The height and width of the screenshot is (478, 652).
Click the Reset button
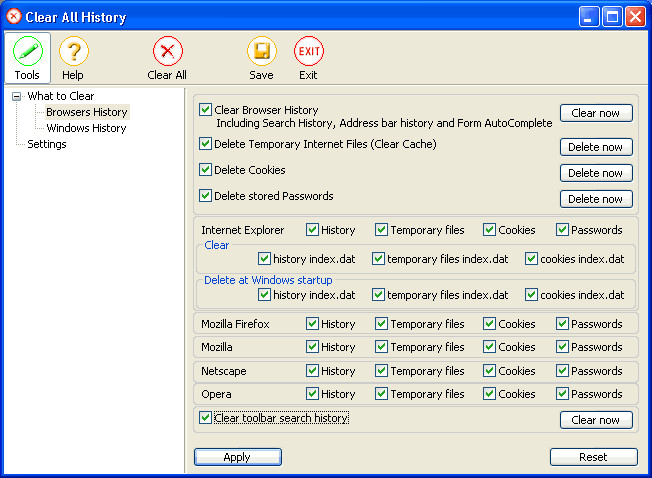coord(593,457)
